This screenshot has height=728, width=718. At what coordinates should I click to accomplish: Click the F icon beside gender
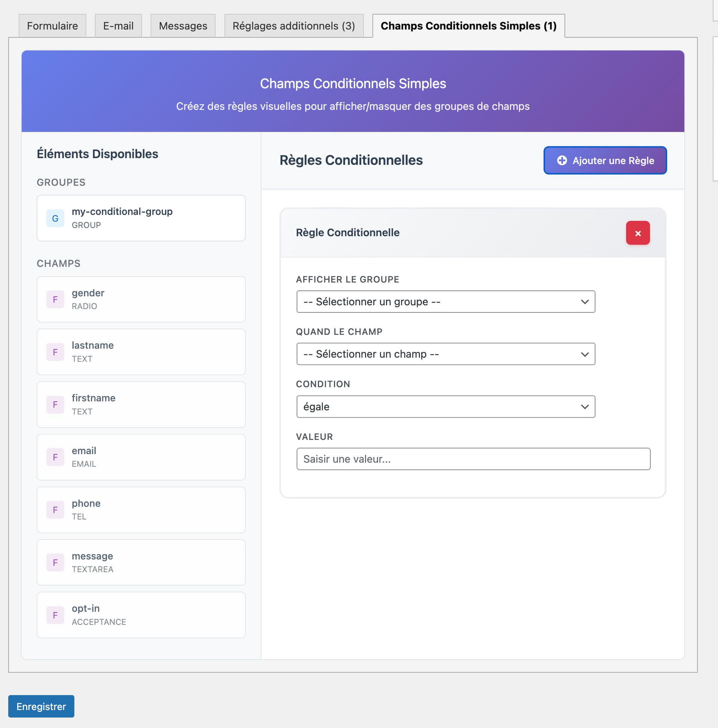[55, 300]
